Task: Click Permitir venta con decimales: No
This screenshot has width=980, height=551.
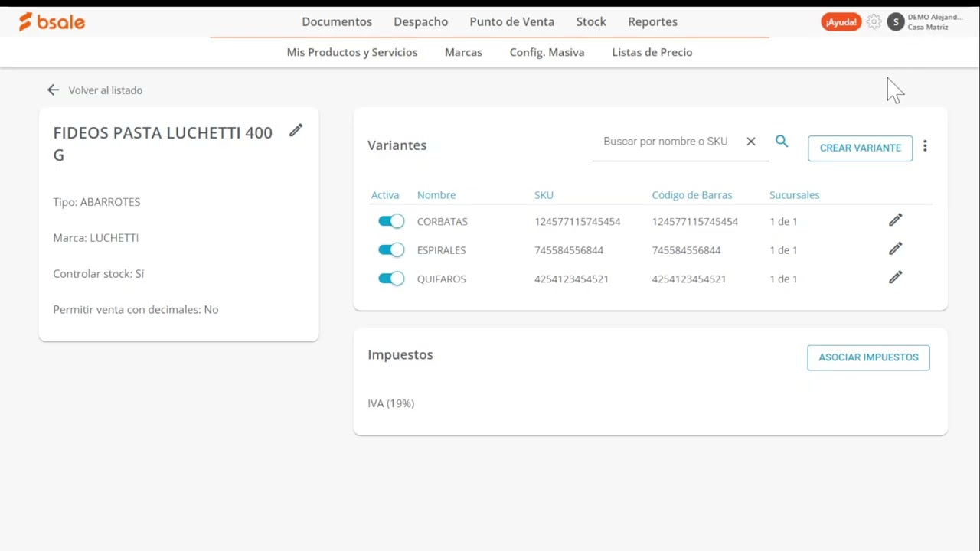Action: [x=136, y=309]
